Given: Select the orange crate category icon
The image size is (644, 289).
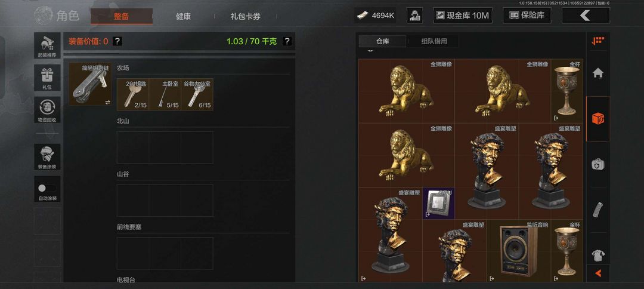Looking at the screenshot, I should [597, 119].
